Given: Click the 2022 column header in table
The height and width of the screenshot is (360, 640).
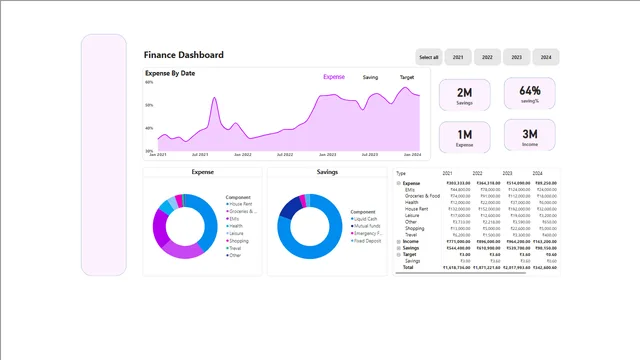Looking at the screenshot, I should click(x=478, y=173).
